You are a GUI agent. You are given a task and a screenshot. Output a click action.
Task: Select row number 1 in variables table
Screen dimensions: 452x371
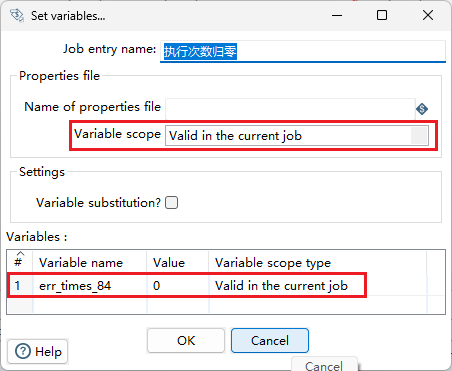coord(19,286)
